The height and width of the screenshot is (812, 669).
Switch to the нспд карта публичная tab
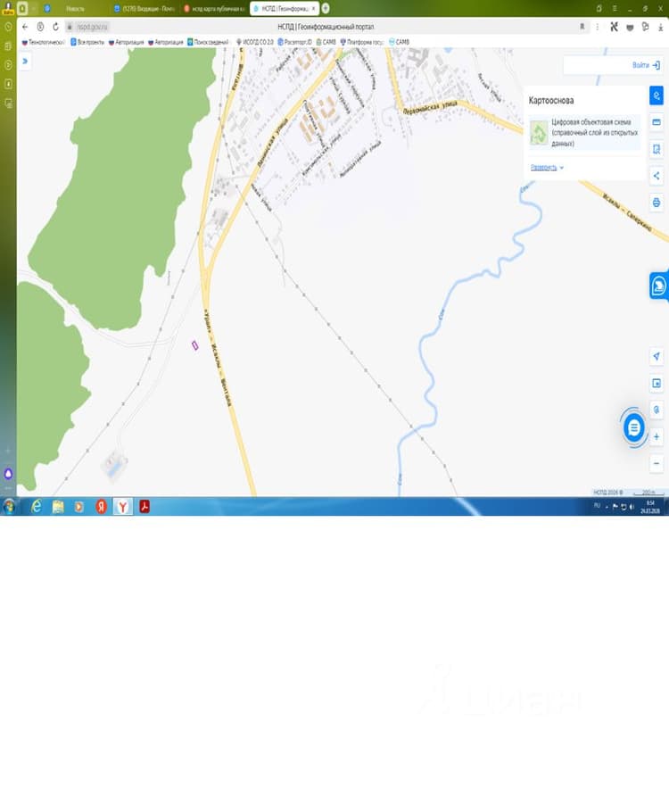[214, 9]
